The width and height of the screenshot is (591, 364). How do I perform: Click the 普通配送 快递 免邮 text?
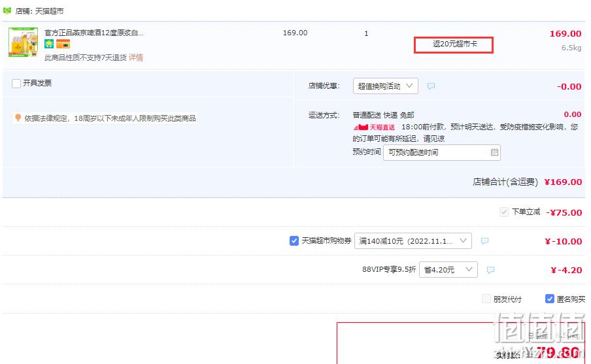[x=383, y=115]
